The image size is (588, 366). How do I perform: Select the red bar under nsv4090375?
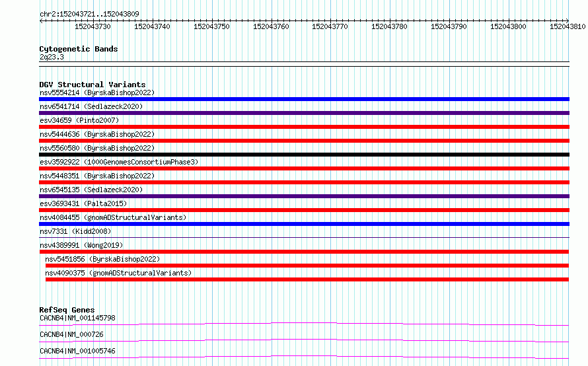point(307,279)
